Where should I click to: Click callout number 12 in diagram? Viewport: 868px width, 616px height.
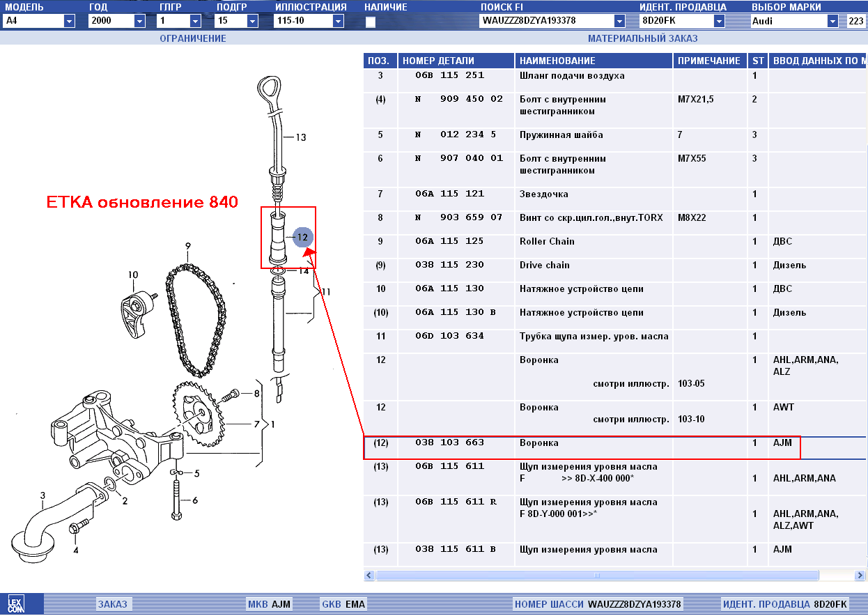tap(302, 237)
